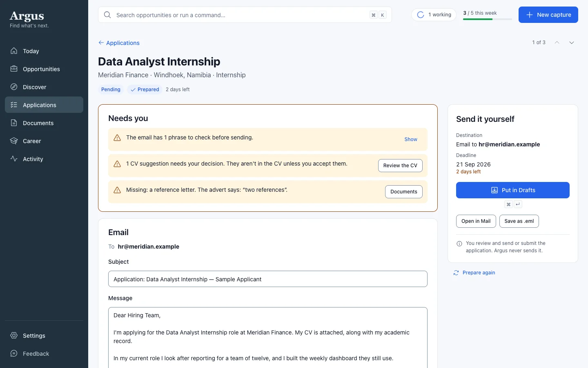Click the working spinner icon
The width and height of the screenshot is (588, 368).
point(421,15)
